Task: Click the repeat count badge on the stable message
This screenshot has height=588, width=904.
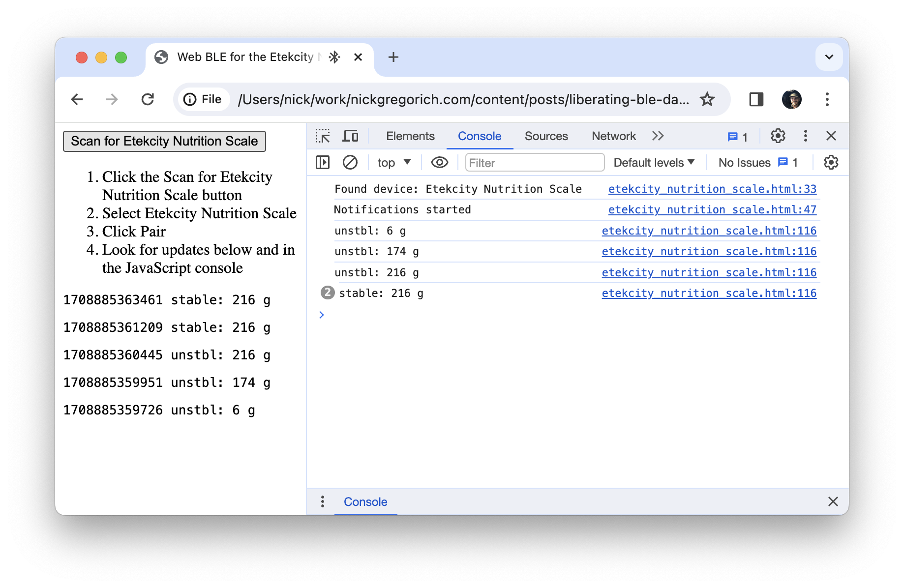Action: [x=328, y=293]
